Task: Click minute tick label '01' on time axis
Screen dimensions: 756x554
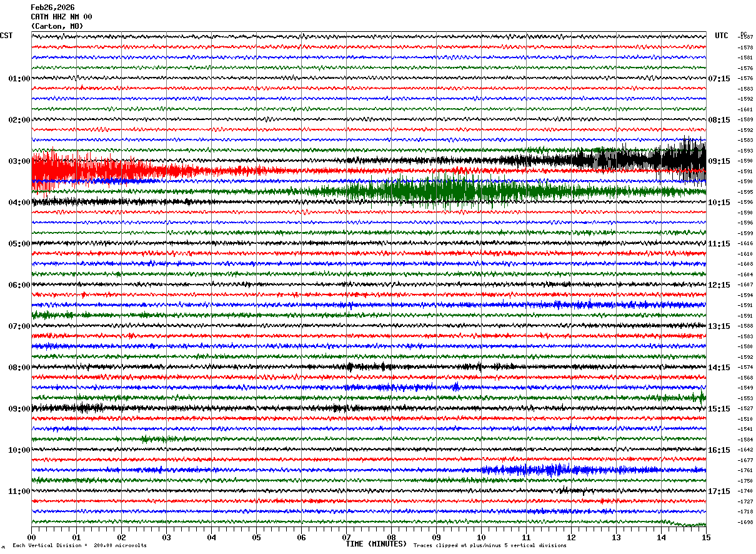Action: (76, 537)
